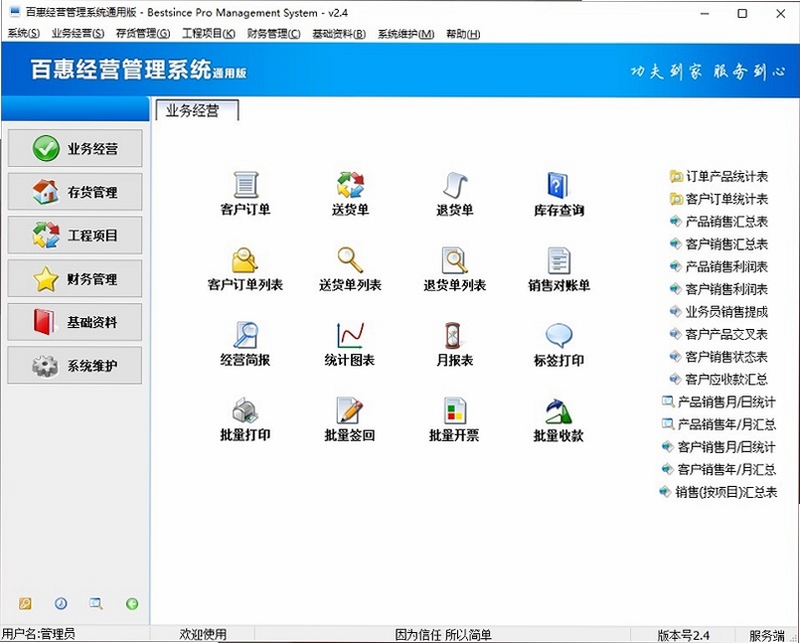
Task: Open 产品销售利润表 report link
Action: (719, 266)
